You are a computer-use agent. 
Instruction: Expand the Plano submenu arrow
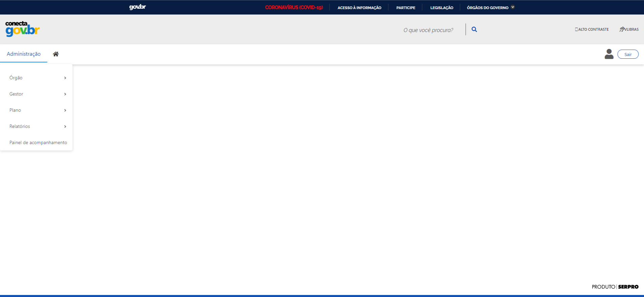65,110
